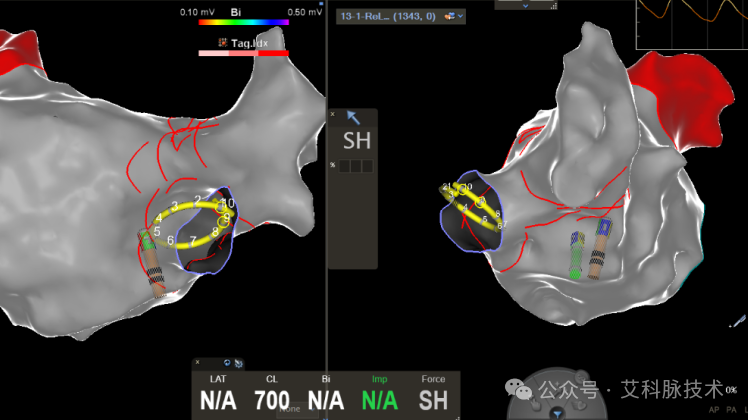This screenshot has width=748, height=420.
Task: Click the settings gear on readout panel
Action: click(x=239, y=364)
